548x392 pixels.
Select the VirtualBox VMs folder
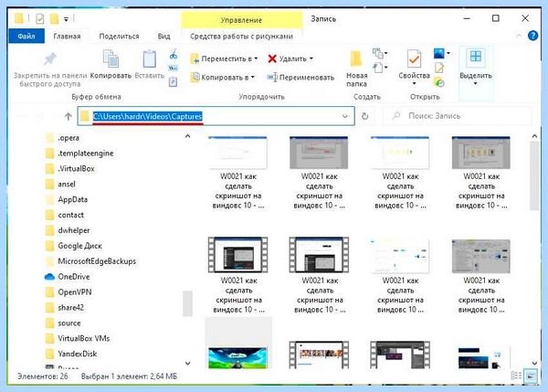coord(78,338)
